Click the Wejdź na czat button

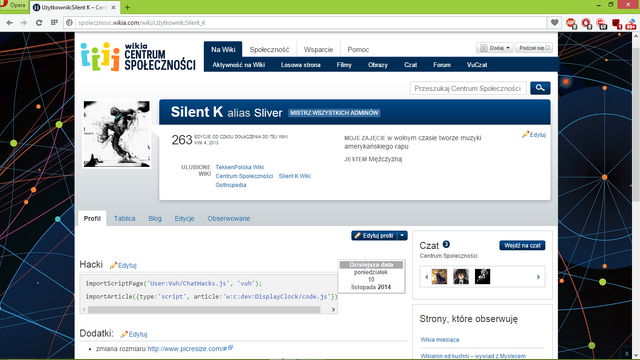522,245
